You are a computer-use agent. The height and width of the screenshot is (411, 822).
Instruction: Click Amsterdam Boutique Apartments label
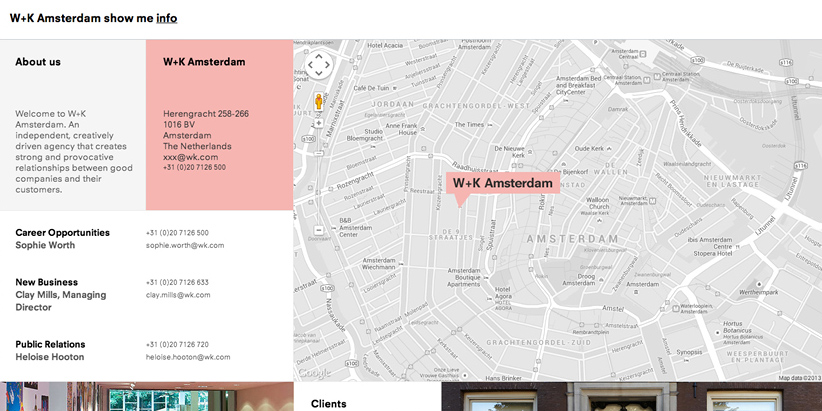coord(464,277)
